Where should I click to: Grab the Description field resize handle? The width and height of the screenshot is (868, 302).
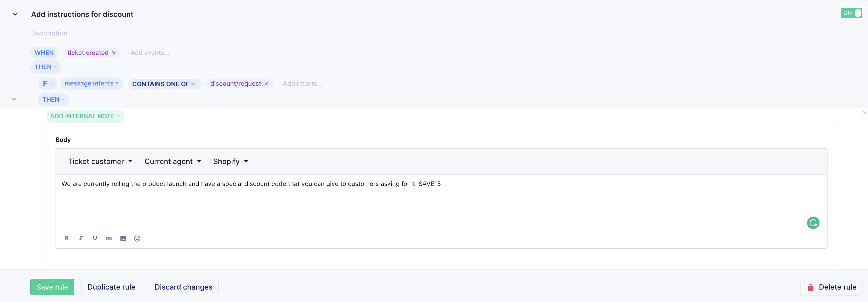pos(825,39)
